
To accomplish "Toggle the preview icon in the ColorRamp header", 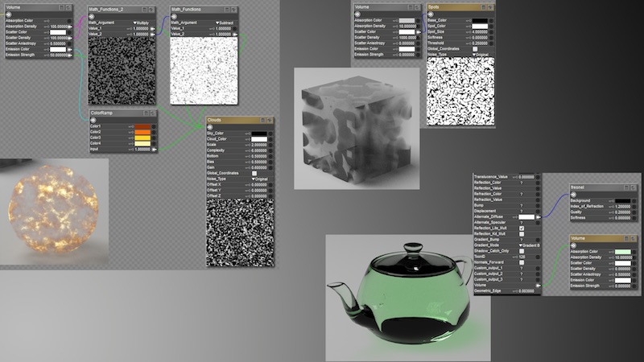I will 146,113.
